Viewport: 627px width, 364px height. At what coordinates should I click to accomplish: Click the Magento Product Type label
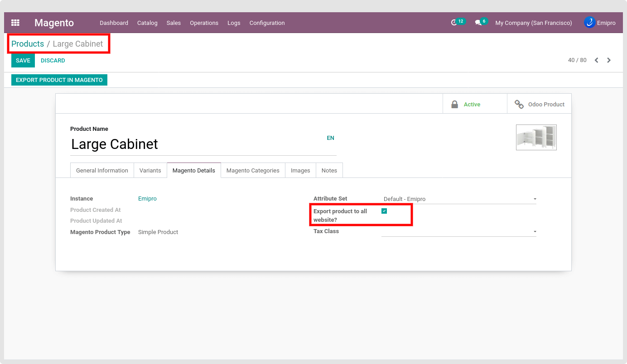tap(100, 232)
